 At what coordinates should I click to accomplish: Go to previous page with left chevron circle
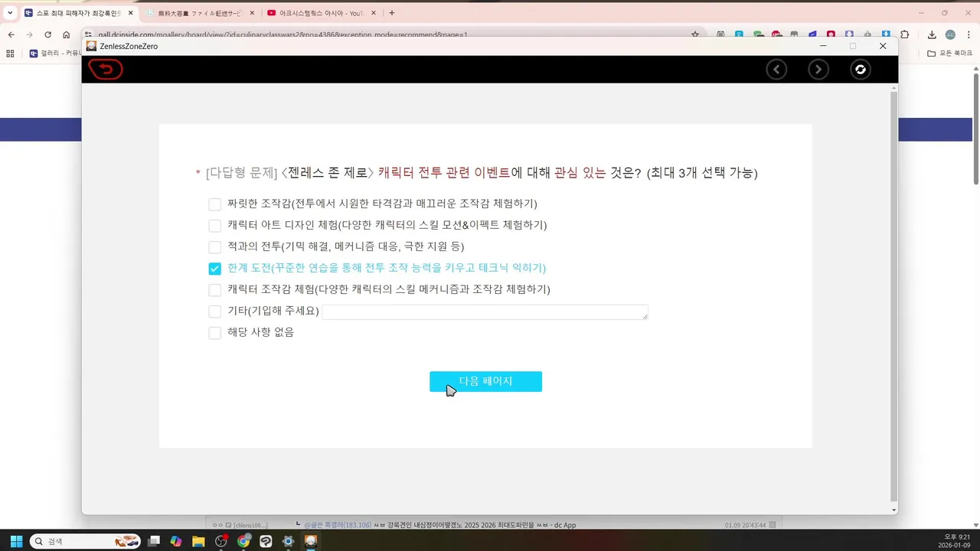tap(776, 70)
